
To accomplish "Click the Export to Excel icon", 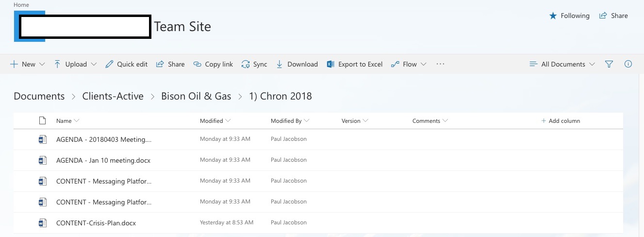I will click(330, 64).
